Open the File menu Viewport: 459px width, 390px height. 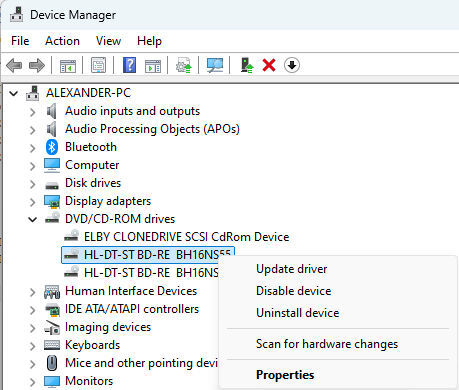tap(20, 41)
